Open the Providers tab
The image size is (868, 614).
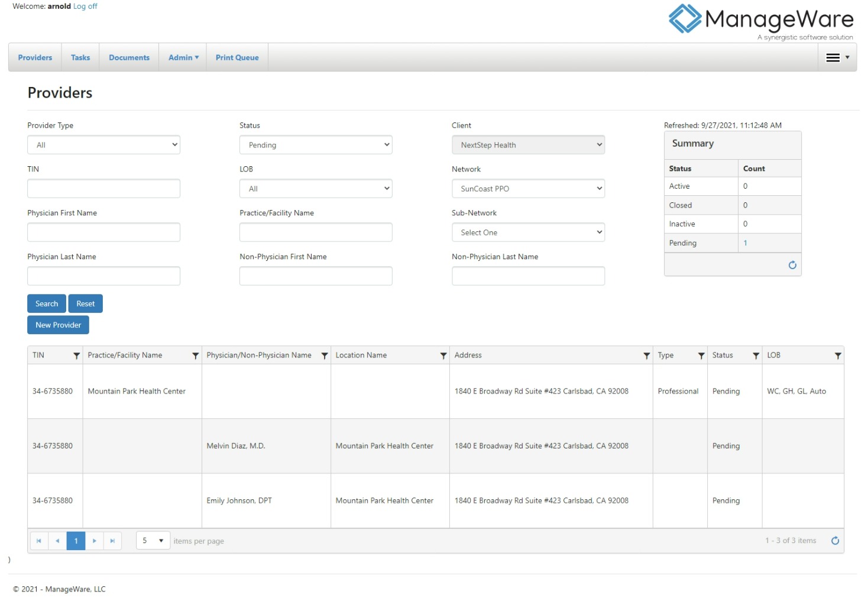pos(35,57)
